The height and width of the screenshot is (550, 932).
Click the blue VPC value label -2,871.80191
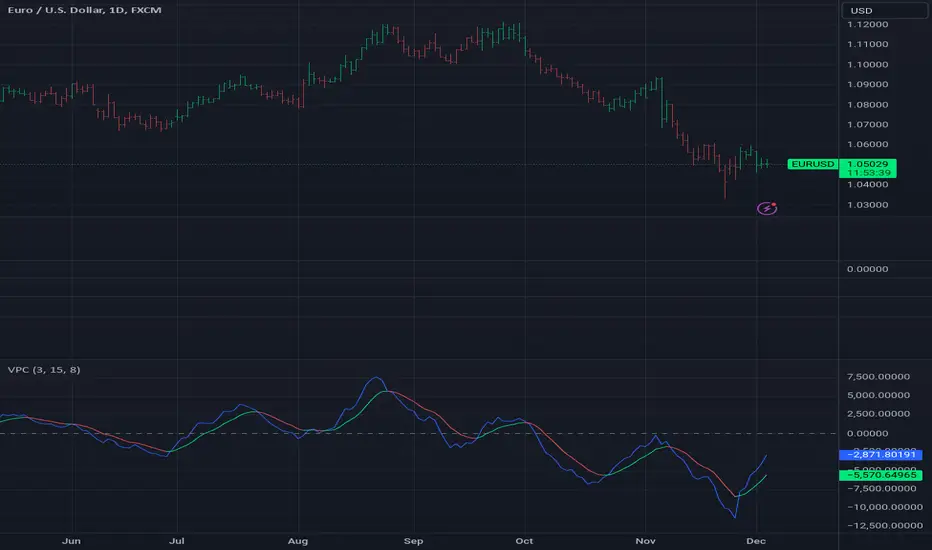point(873,454)
